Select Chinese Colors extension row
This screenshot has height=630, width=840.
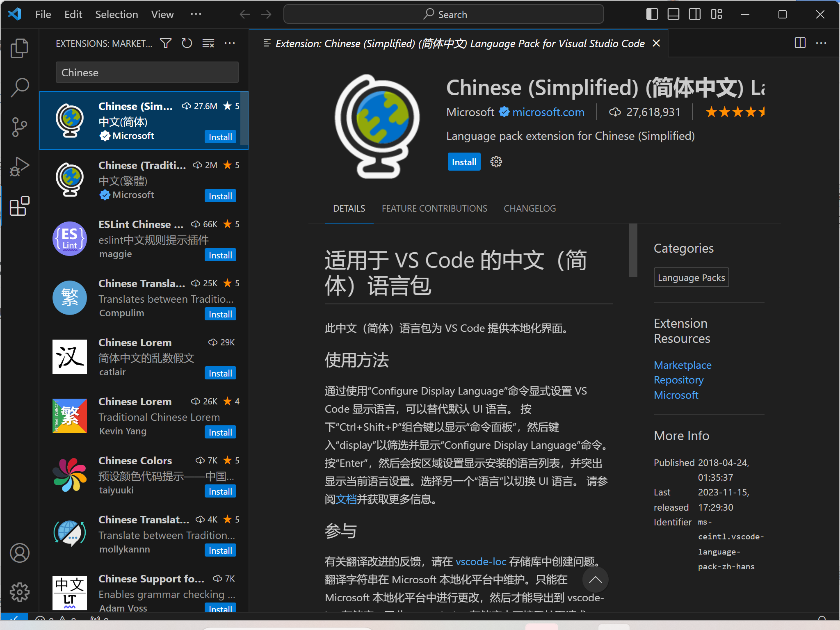point(144,475)
